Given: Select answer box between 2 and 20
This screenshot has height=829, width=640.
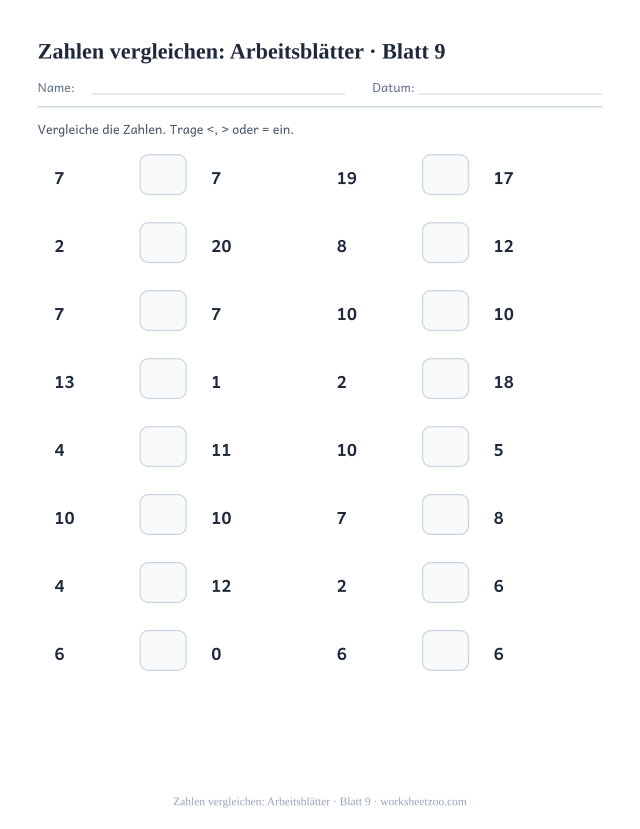Looking at the screenshot, I should [163, 243].
